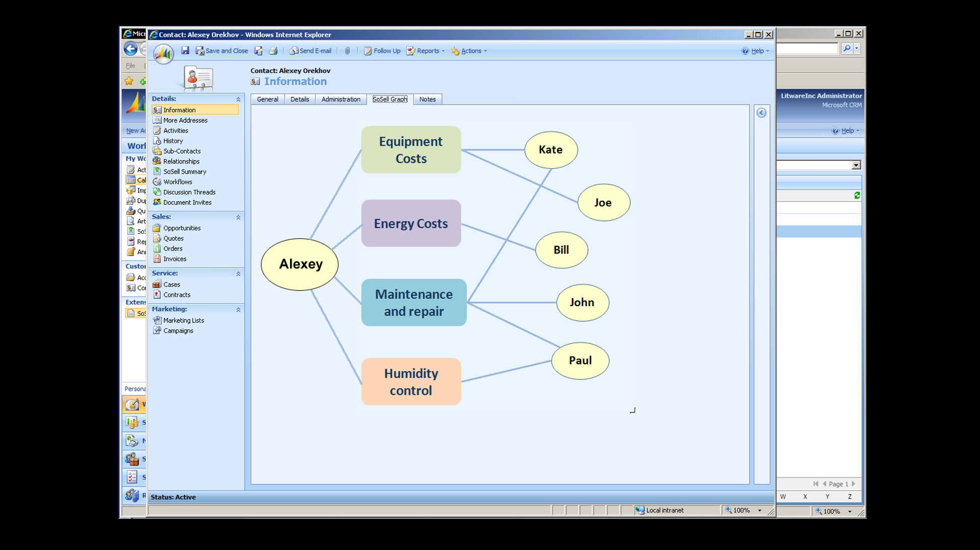Click Send E-mail in the toolbar
980x550 pixels.
310,51
